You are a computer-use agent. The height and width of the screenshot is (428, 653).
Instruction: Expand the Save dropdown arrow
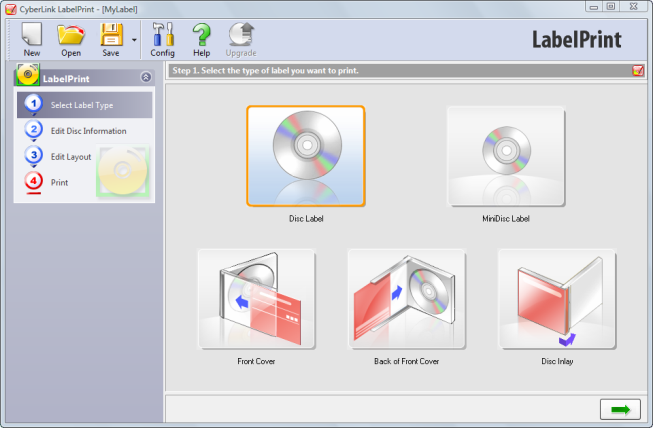[x=134, y=40]
